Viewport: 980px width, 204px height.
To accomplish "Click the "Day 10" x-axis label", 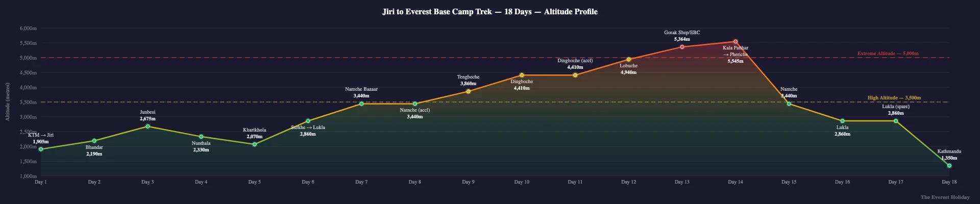I will tap(522, 182).
